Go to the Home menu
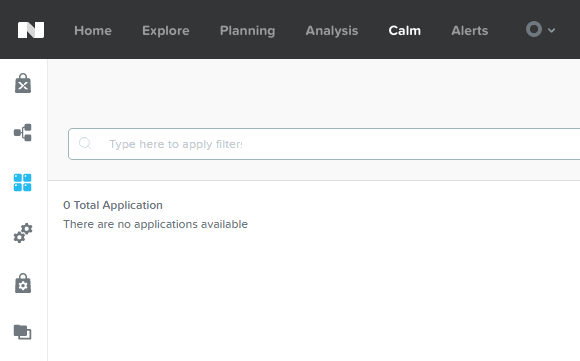The height and width of the screenshot is (361, 580). pos(93,30)
